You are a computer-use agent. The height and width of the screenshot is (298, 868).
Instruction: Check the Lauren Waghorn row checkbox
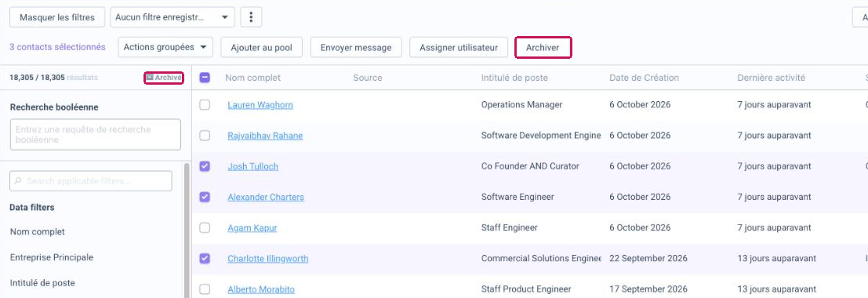click(205, 104)
